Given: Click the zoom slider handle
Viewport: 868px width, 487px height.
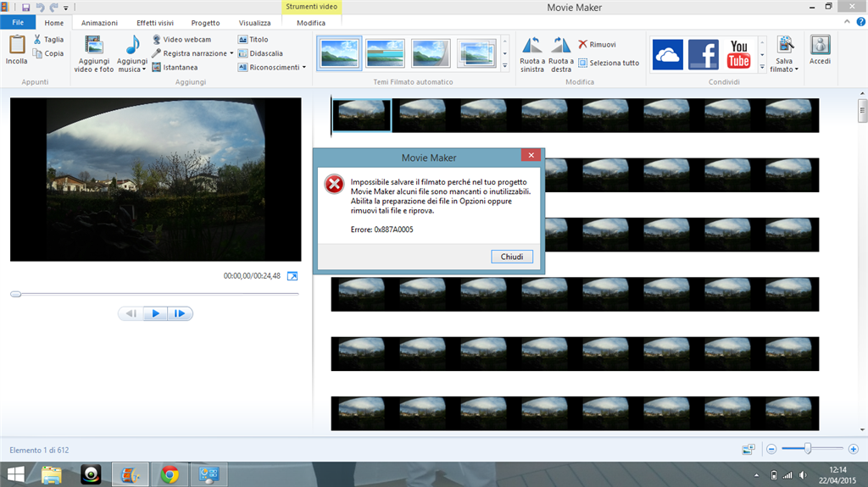Looking at the screenshot, I should tap(808, 449).
